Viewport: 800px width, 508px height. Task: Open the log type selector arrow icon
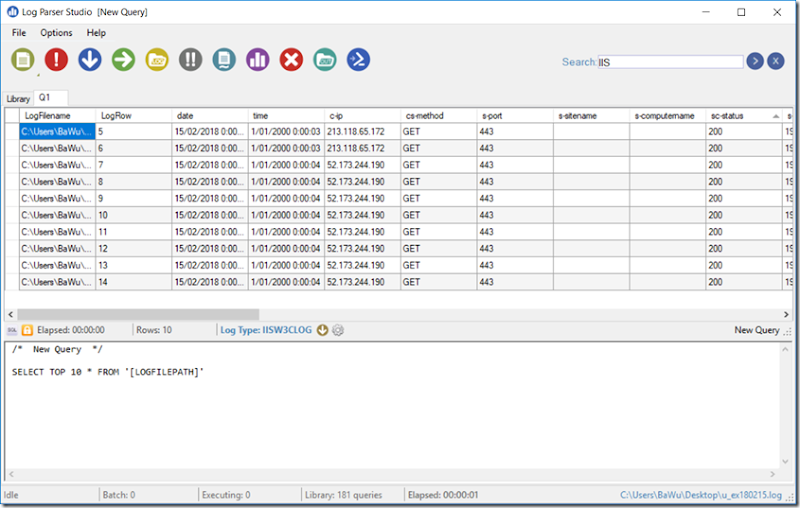coord(322,330)
